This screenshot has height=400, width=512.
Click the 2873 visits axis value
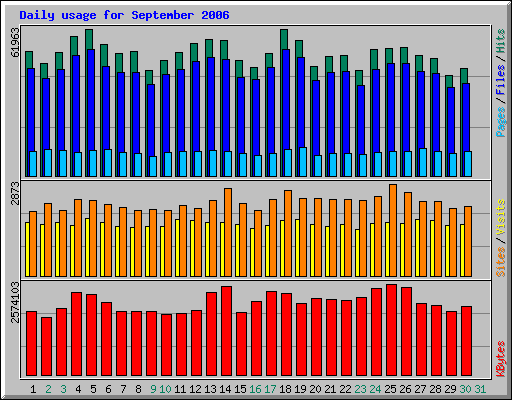[x=15, y=193]
